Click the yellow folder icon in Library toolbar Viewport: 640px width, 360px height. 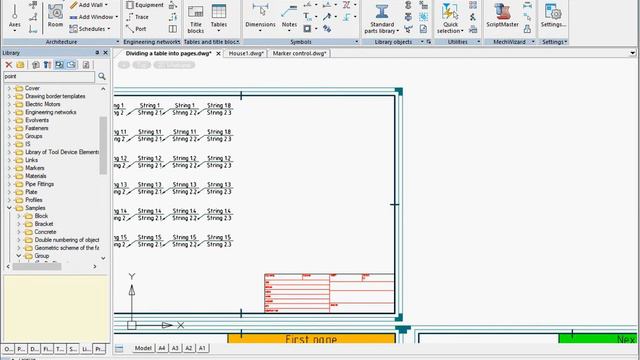[x=20, y=65]
